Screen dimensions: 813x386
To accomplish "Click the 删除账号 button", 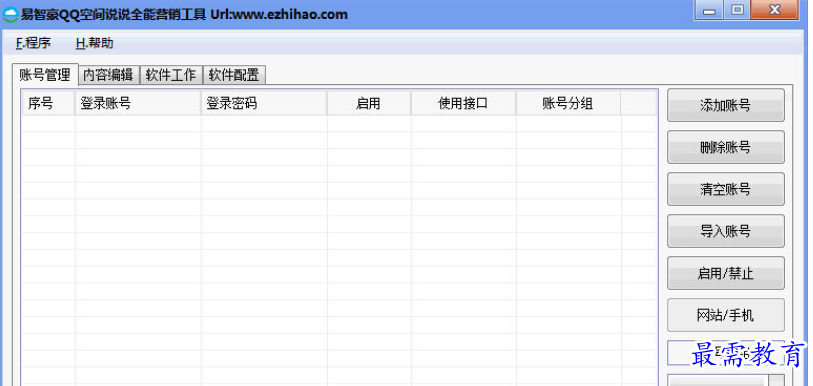I will coord(725,147).
